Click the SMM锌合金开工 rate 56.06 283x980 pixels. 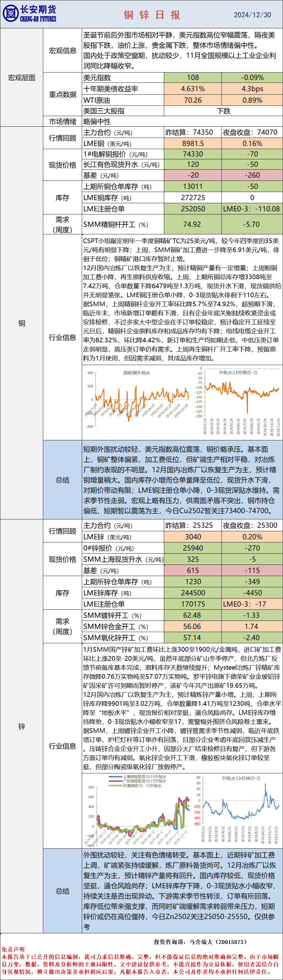[x=193, y=626]
